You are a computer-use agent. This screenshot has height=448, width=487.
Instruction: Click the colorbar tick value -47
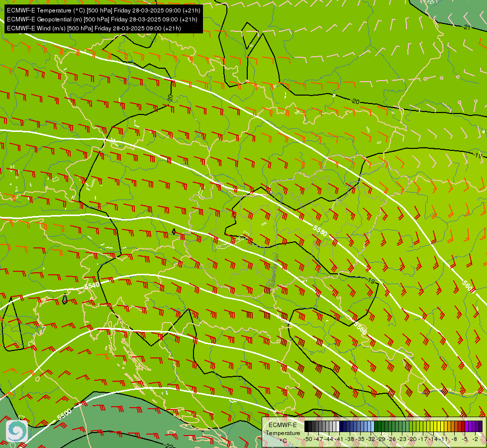(318, 439)
